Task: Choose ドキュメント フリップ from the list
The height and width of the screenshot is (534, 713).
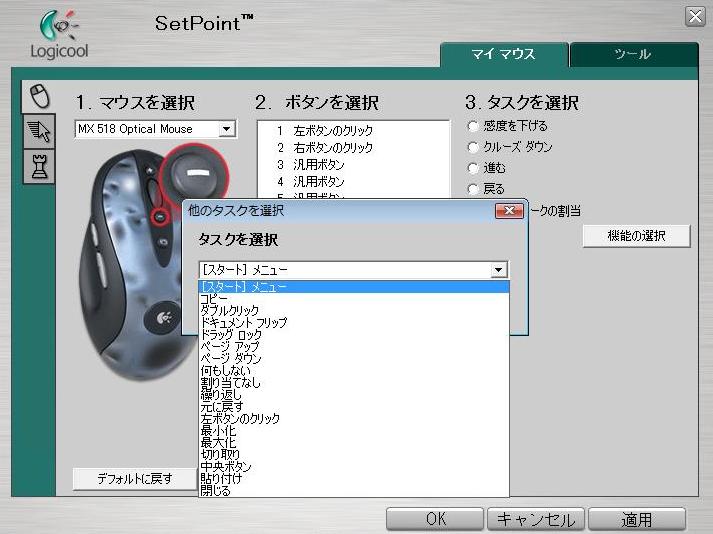Action: pos(354,322)
